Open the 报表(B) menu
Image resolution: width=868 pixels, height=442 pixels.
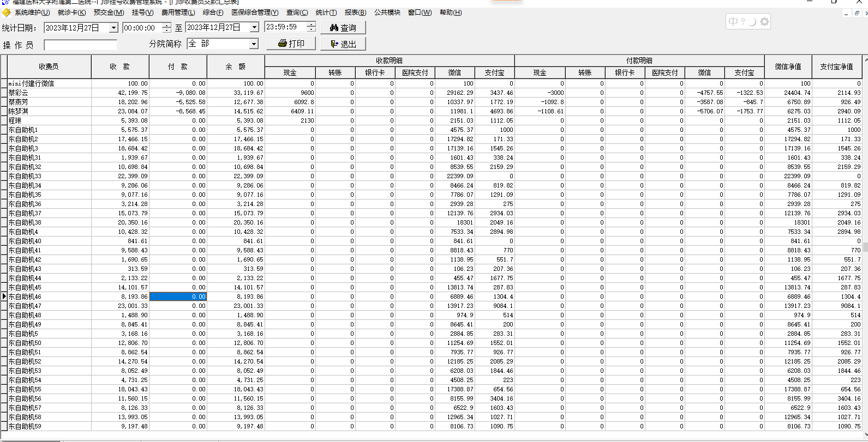(x=356, y=13)
